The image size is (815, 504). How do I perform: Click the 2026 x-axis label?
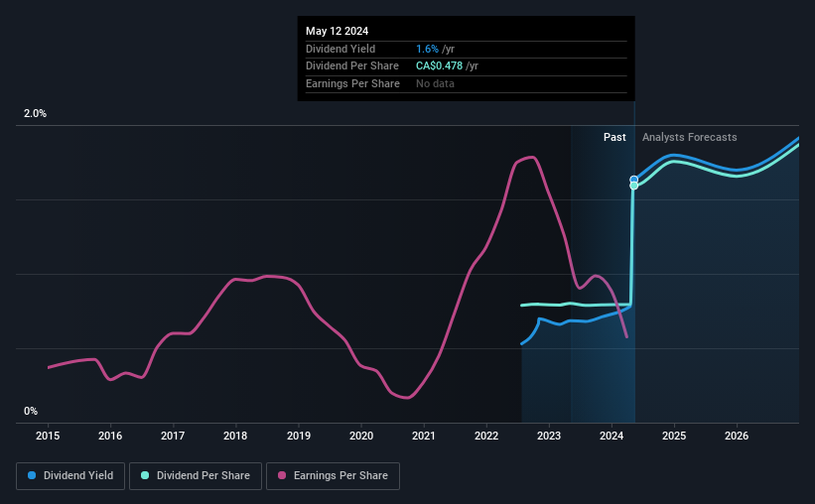(x=737, y=436)
